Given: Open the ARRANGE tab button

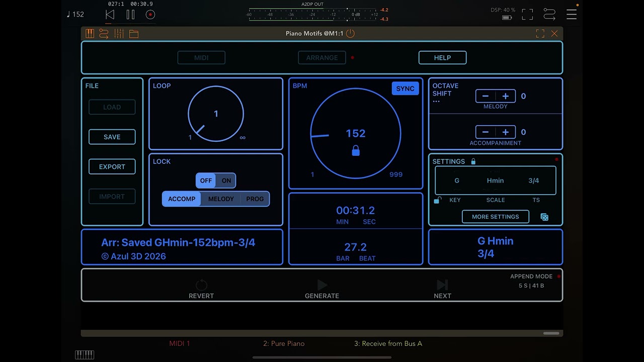Looking at the screenshot, I should [x=322, y=58].
